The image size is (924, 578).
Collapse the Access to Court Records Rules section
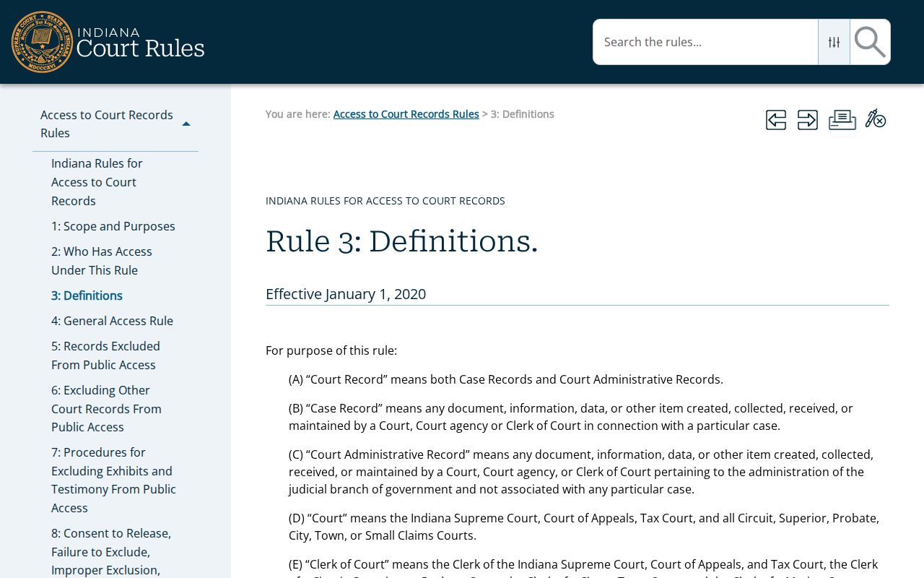[x=186, y=124]
